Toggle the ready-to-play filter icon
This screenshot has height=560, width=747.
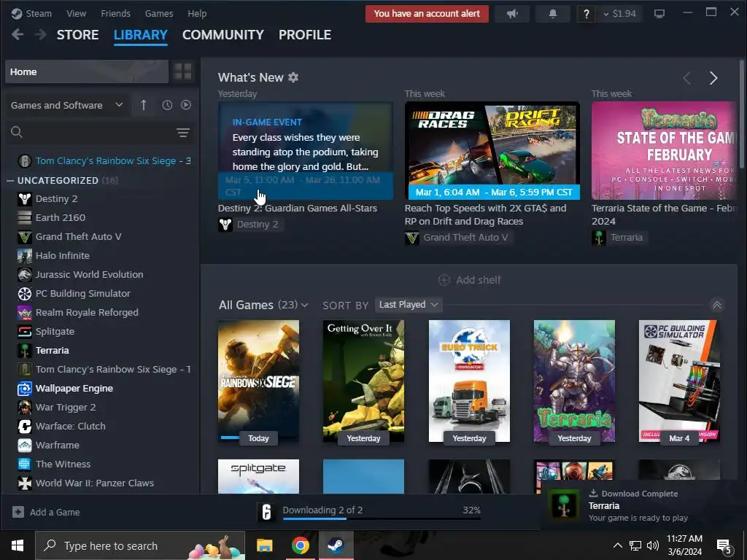(x=186, y=105)
